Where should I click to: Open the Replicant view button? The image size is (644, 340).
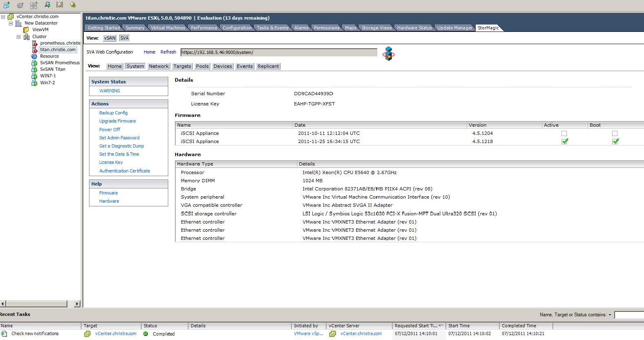[268, 66]
